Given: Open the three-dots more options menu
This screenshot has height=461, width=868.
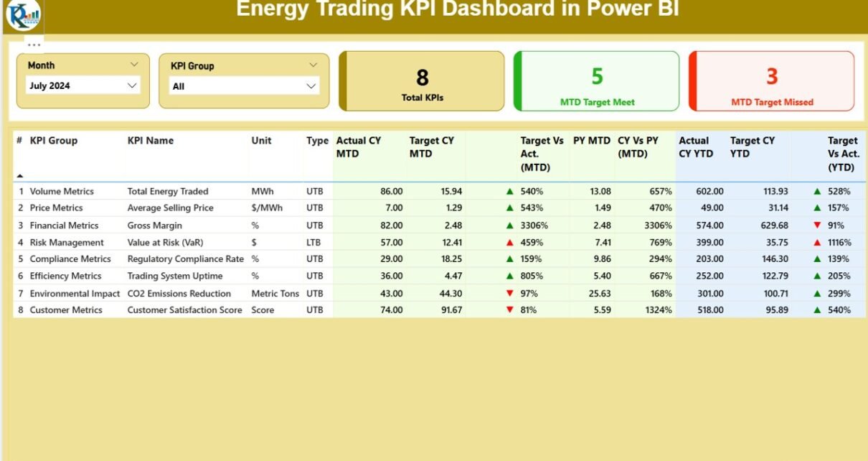Looking at the screenshot, I should 34,45.
